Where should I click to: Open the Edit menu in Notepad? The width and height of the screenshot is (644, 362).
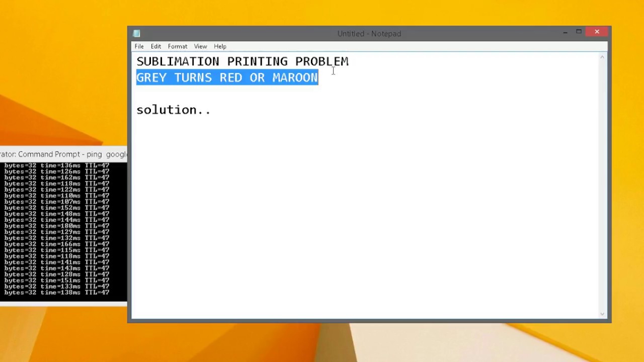tap(156, 46)
